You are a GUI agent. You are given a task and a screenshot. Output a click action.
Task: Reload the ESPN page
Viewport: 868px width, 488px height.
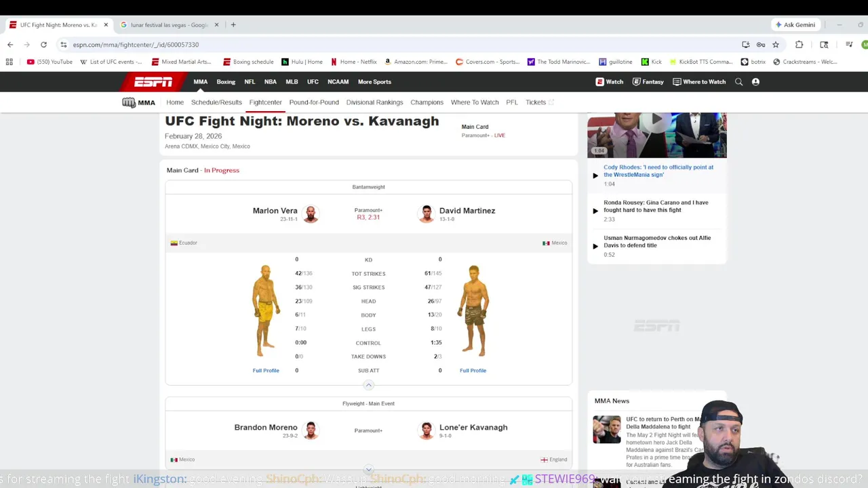[x=43, y=45]
